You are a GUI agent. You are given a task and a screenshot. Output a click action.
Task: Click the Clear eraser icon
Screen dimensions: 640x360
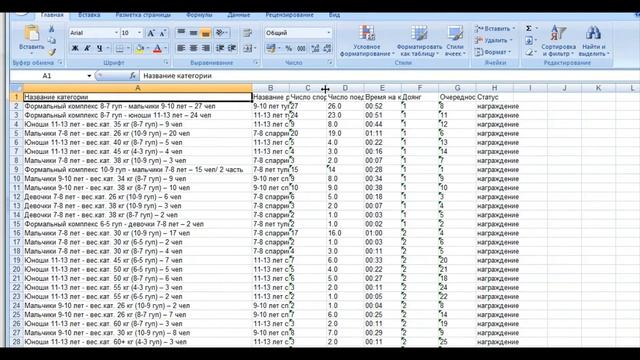[x=529, y=52]
